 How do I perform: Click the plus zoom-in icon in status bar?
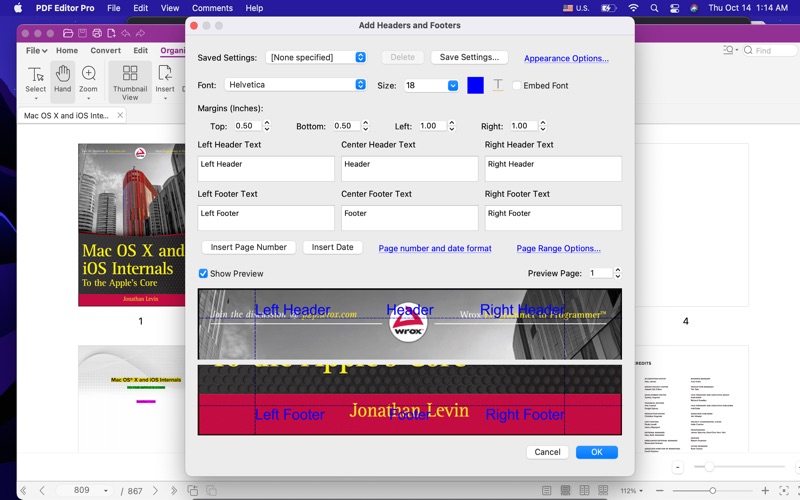coord(765,491)
